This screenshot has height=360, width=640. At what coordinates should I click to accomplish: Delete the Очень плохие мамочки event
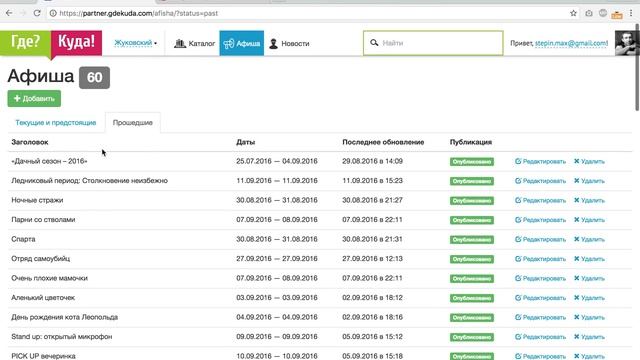point(589,278)
